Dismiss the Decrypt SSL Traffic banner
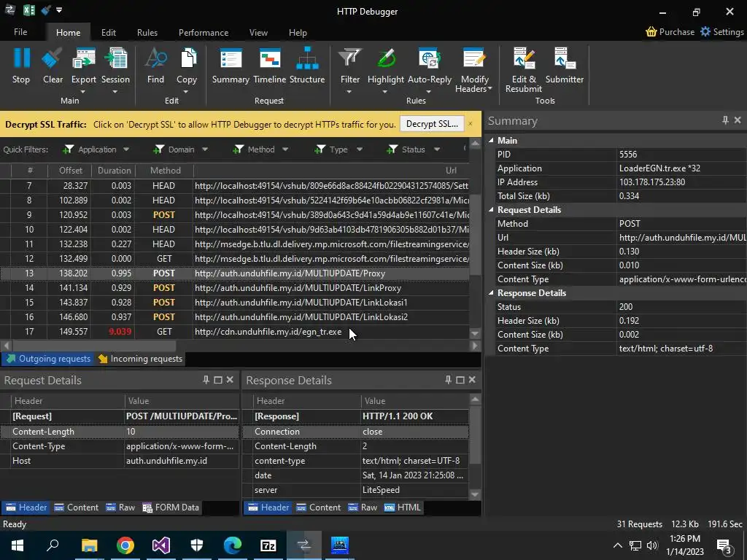Viewport: 747px width, 560px height. [x=471, y=124]
